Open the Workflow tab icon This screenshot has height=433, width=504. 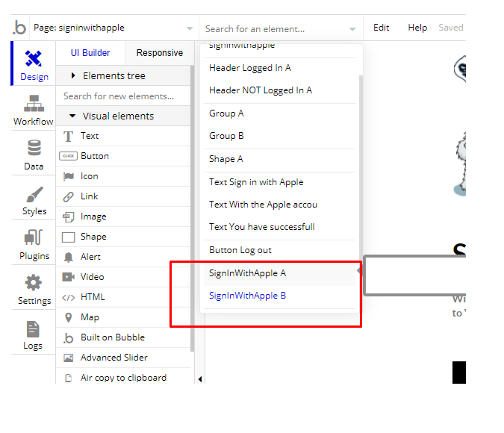[34, 103]
